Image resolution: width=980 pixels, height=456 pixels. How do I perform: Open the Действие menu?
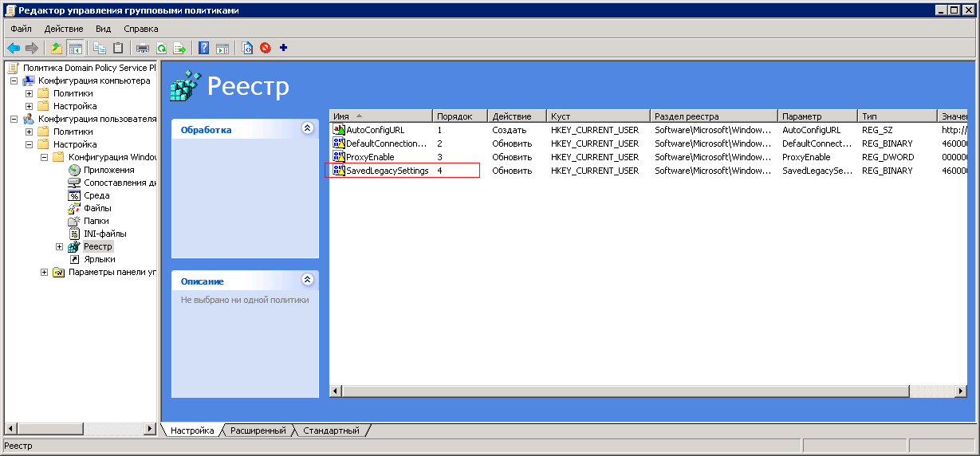click(x=64, y=29)
